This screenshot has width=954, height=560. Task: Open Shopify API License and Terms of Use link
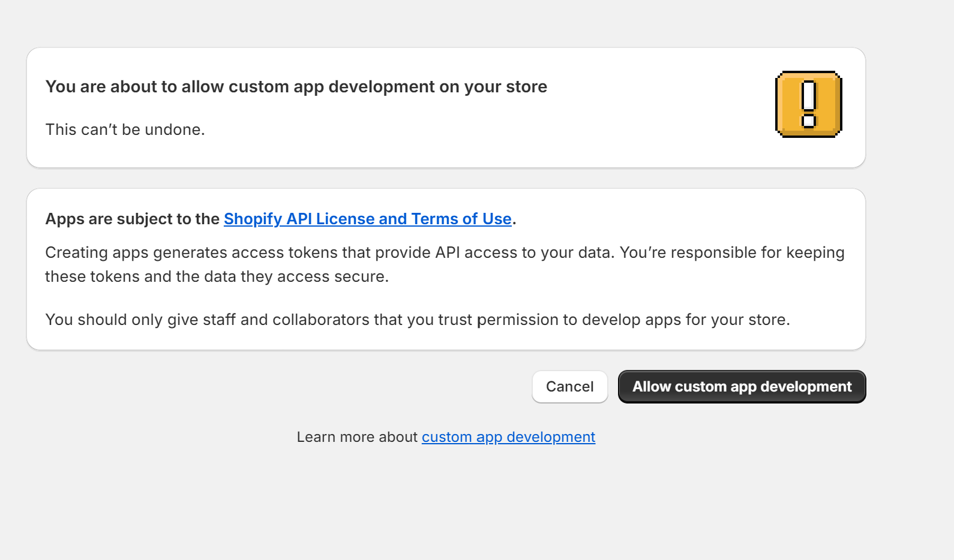(368, 219)
